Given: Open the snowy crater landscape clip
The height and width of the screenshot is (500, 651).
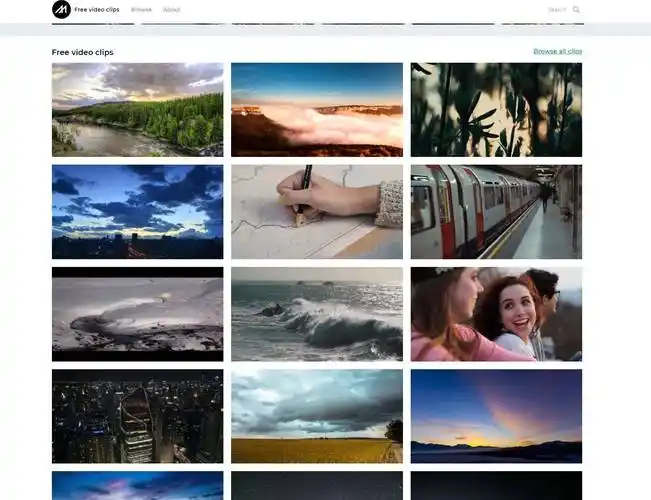Looking at the screenshot, I should point(137,314).
